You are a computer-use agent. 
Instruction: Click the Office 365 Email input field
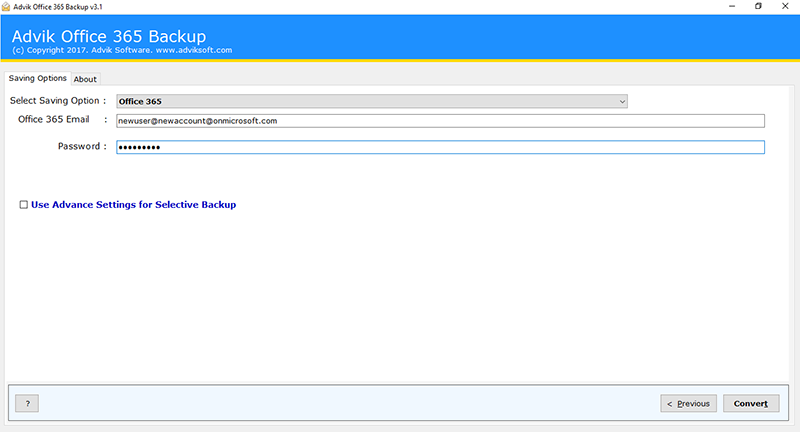[x=440, y=121]
